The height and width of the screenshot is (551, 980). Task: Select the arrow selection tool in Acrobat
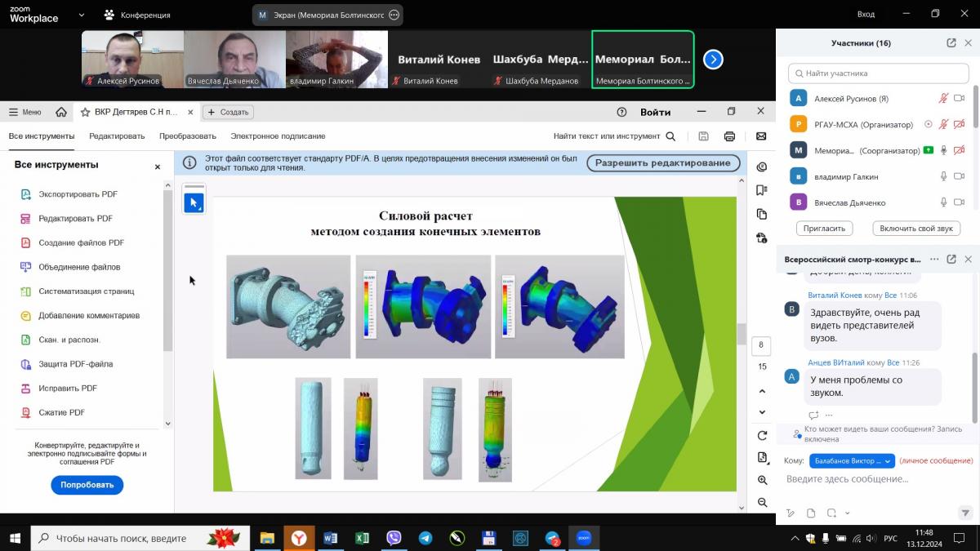click(194, 202)
